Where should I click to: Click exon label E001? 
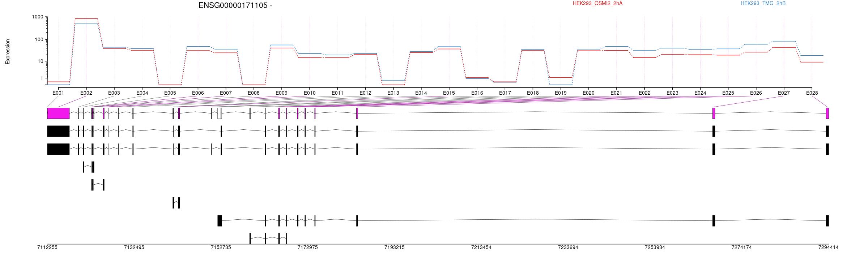[x=58, y=93]
